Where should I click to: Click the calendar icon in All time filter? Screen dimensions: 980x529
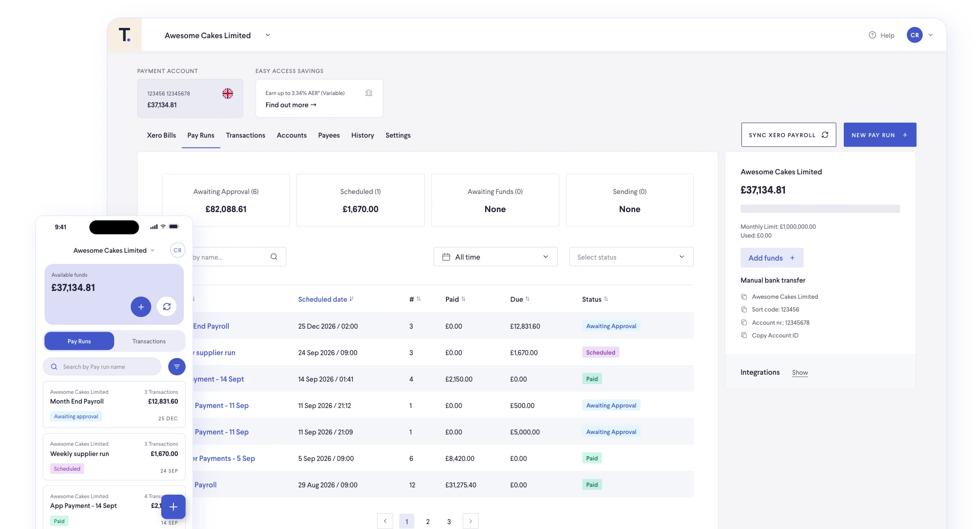(446, 257)
